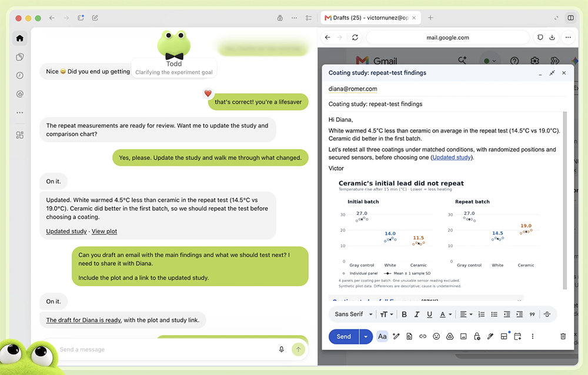
Task: Open Gmail help question mark
Action: [x=514, y=61]
